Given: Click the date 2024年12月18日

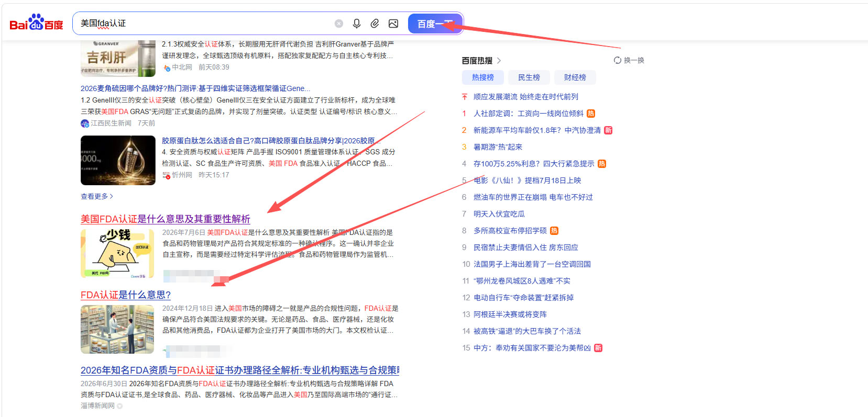Looking at the screenshot, I should pos(188,309).
